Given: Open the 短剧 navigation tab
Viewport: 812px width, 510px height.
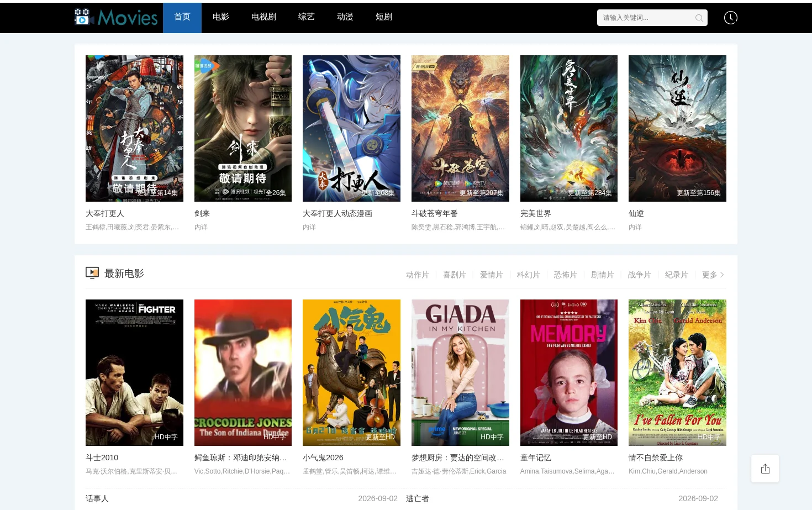Looking at the screenshot, I should 384,18.
